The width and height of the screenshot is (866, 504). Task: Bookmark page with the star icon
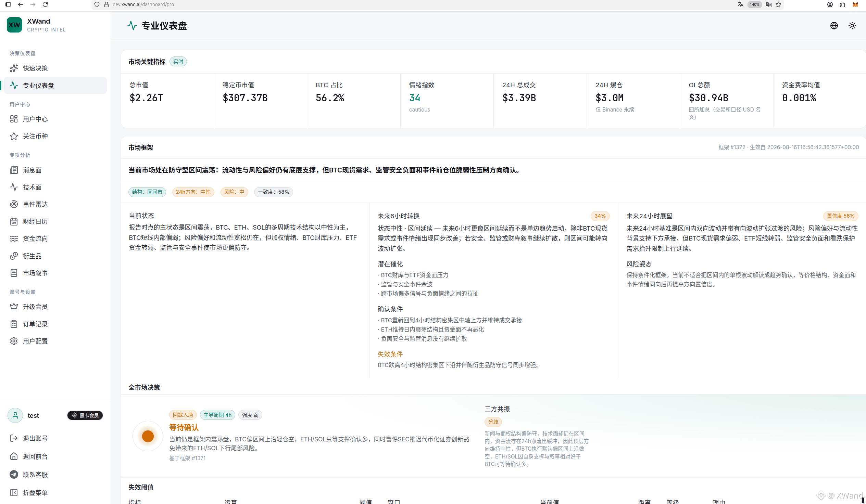click(778, 4)
